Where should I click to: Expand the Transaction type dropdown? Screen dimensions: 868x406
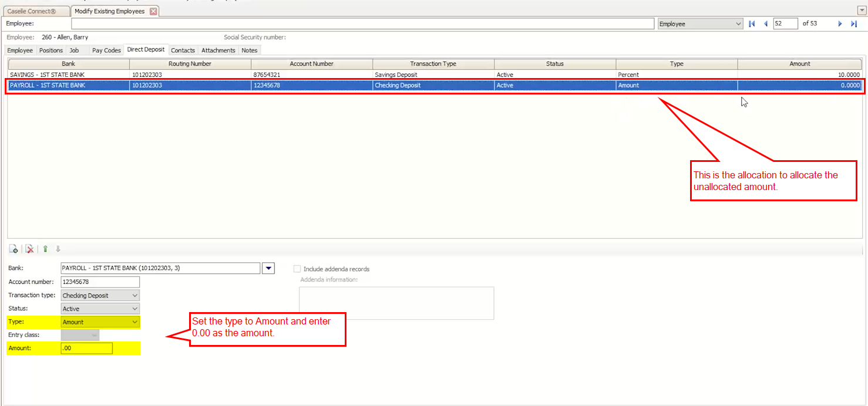134,296
